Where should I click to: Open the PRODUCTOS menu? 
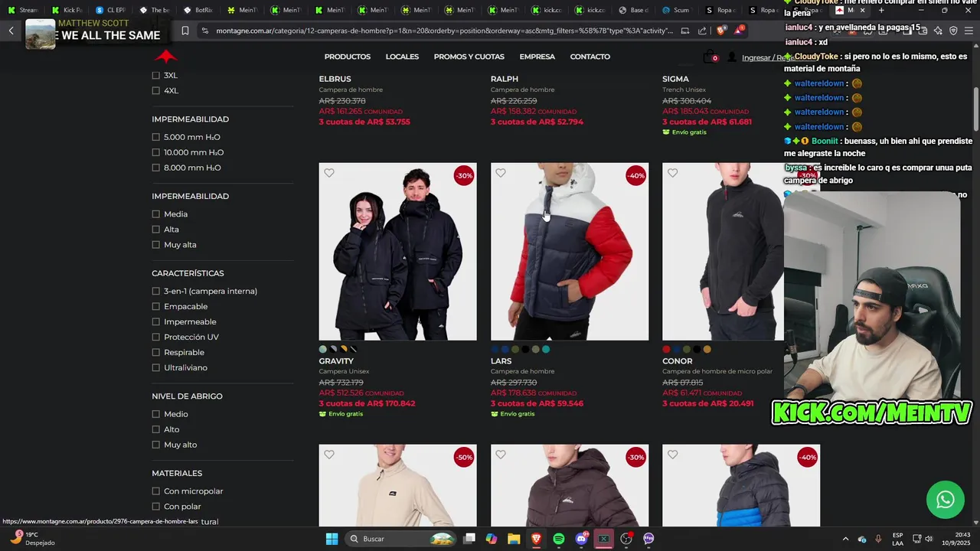pyautogui.click(x=347, y=57)
